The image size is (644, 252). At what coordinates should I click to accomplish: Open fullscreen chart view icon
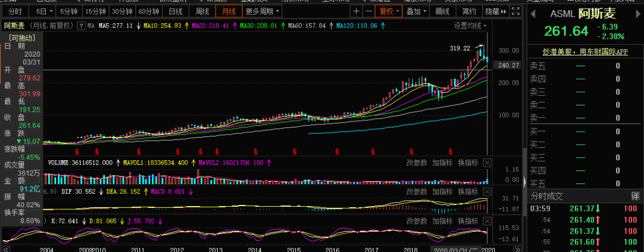point(516,11)
